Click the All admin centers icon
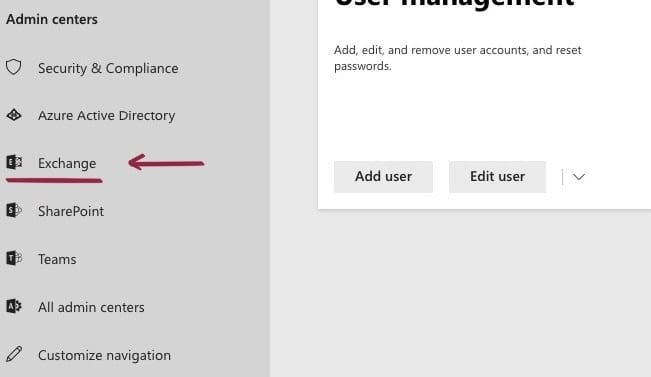This screenshot has height=377, width=651. point(14,306)
